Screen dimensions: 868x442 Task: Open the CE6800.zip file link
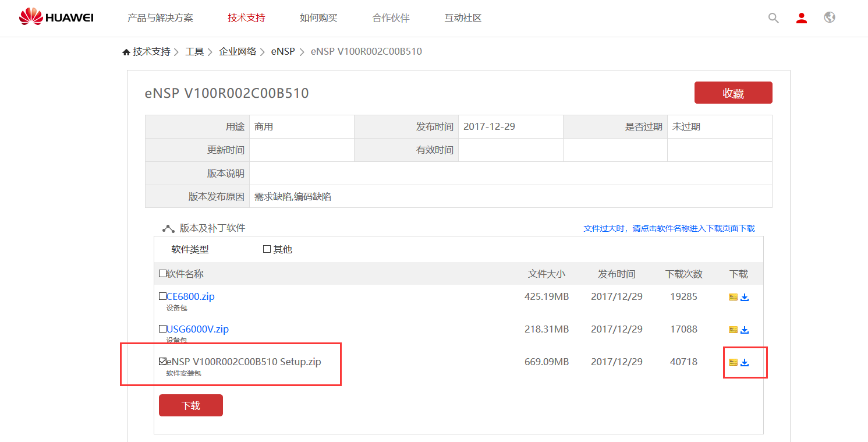coord(190,296)
